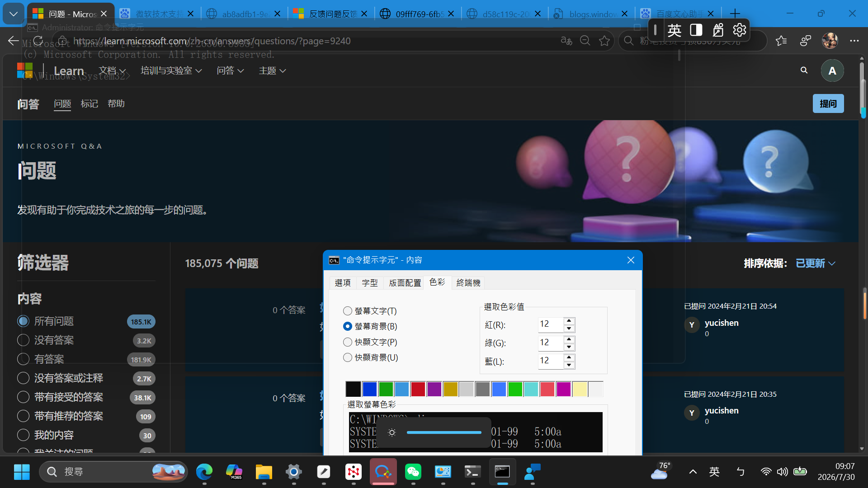Toggle IME full/half-width icon
Screen dimensions: 868x488
click(696, 30)
